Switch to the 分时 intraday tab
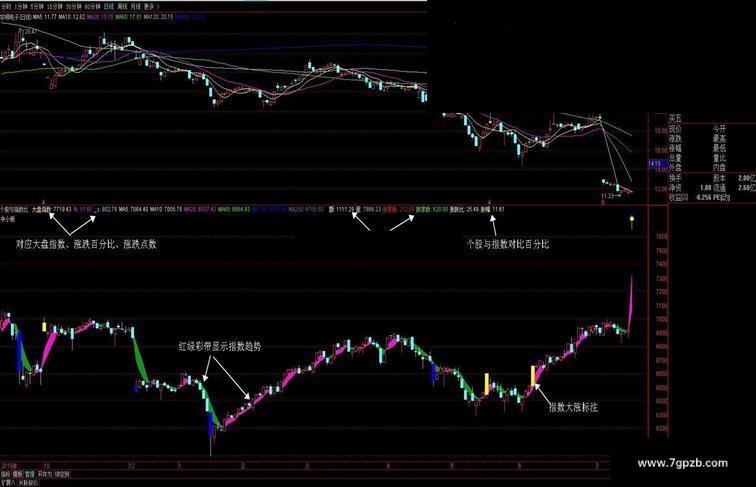This screenshot has height=487, width=756. coord(5,7)
